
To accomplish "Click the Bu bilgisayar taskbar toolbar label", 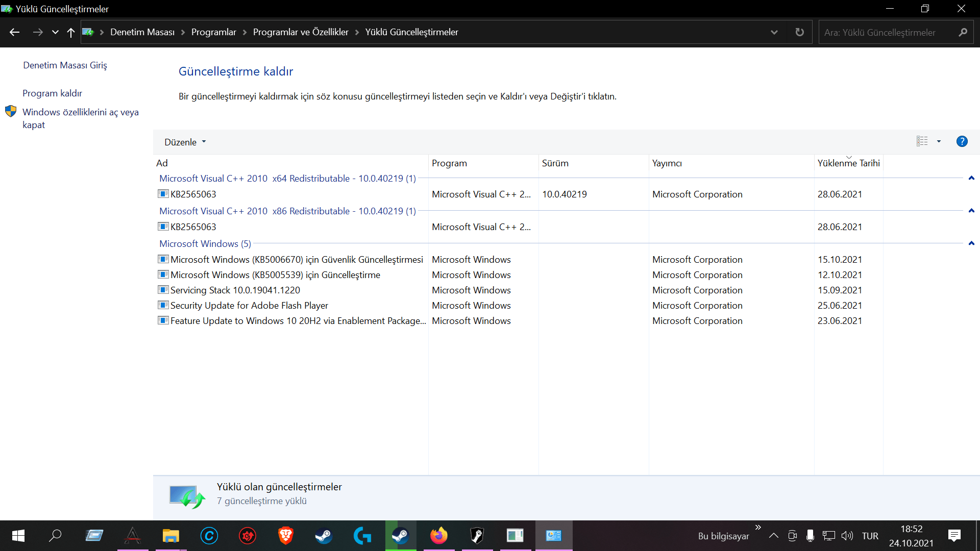I will [x=724, y=536].
